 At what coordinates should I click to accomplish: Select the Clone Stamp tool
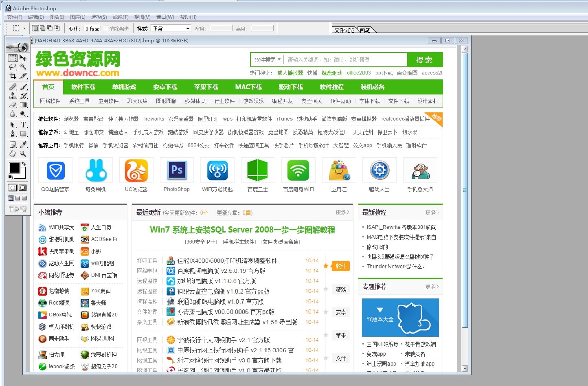13,96
